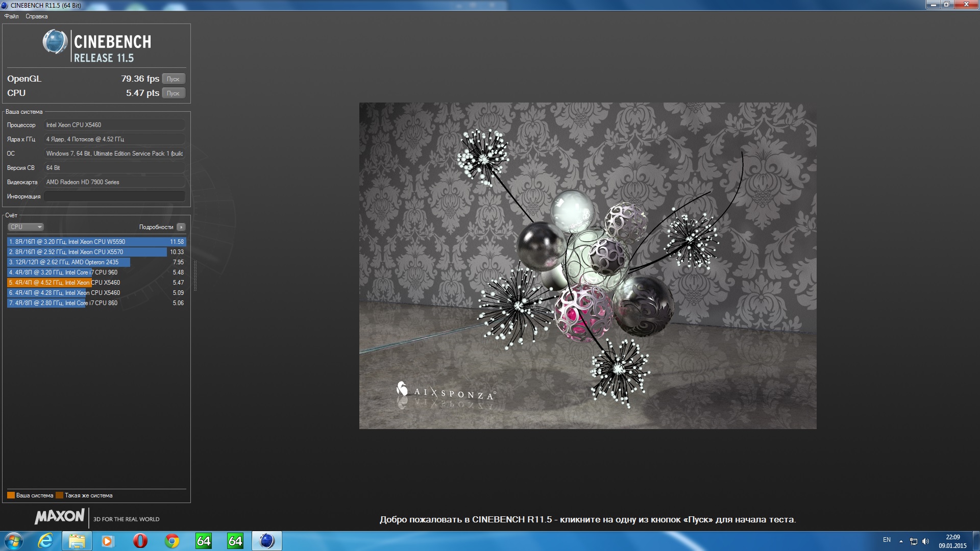Show hidden system tray icons
This screenshot has width=980, height=551.
(x=901, y=541)
